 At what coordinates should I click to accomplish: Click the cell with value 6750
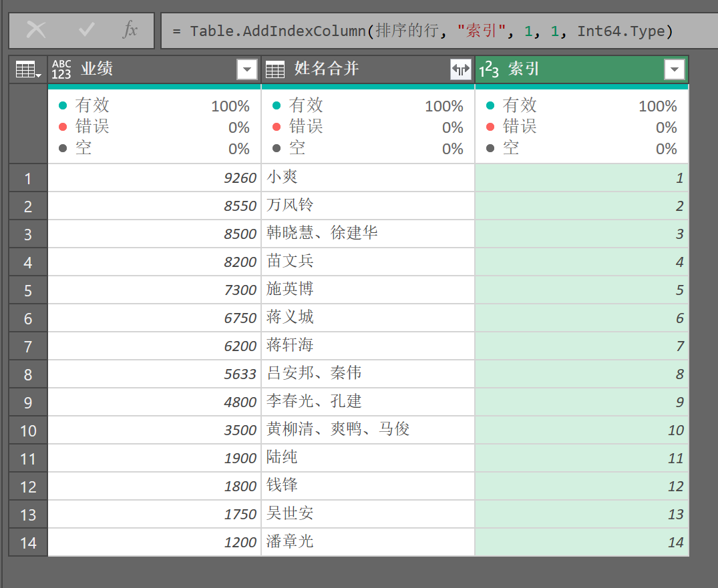pos(154,318)
